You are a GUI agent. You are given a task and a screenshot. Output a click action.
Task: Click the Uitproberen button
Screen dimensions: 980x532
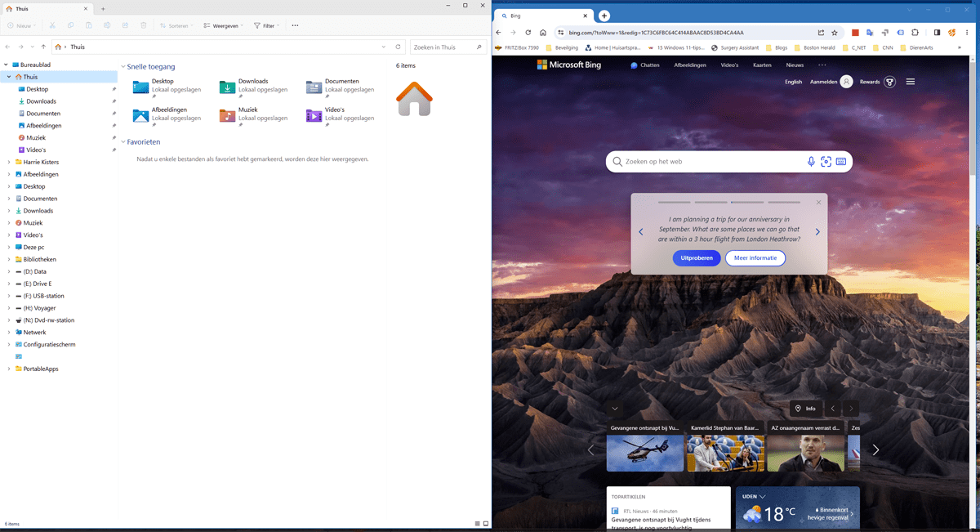tap(697, 258)
